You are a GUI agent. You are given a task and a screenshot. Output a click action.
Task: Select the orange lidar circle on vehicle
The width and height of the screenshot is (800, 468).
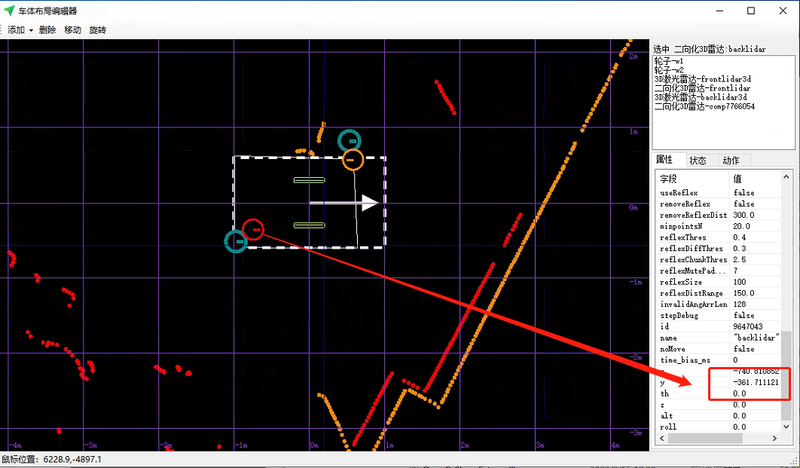pos(352,159)
